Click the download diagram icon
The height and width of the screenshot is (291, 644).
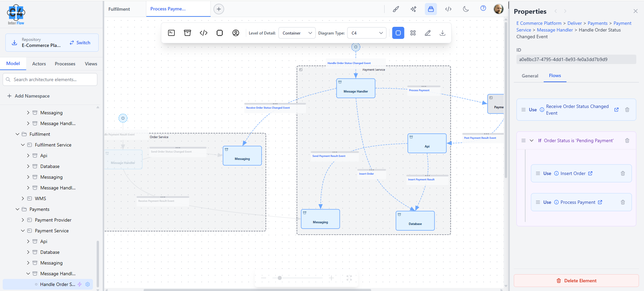pyautogui.click(x=443, y=33)
